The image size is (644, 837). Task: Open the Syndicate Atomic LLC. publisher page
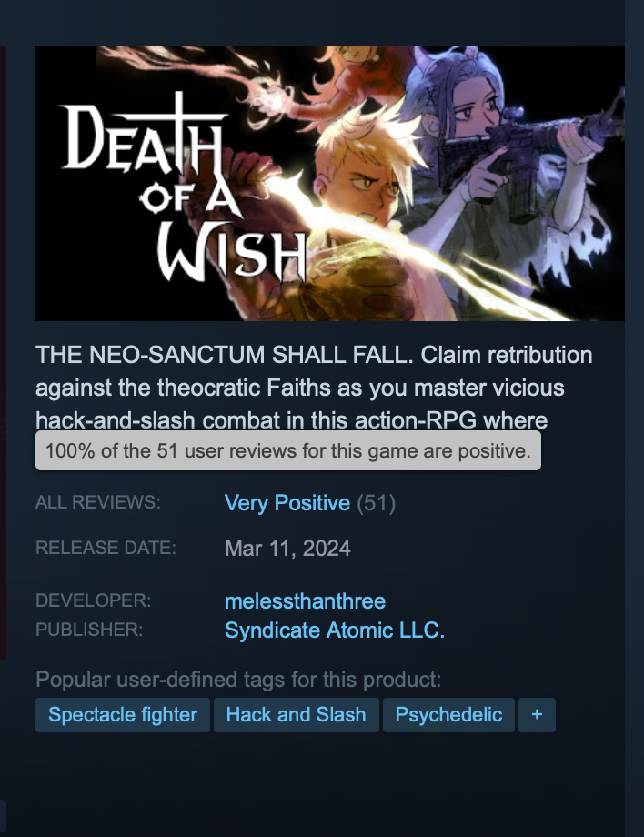(335, 630)
